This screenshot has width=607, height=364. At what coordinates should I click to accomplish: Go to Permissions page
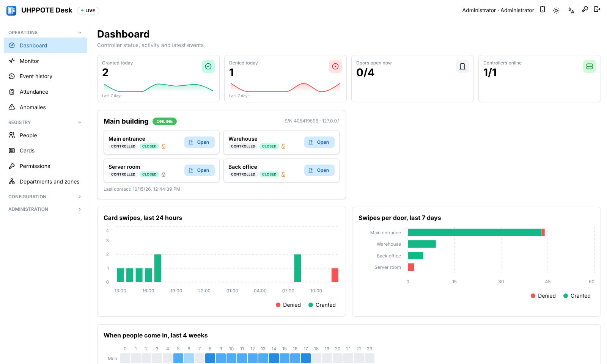(x=45, y=166)
